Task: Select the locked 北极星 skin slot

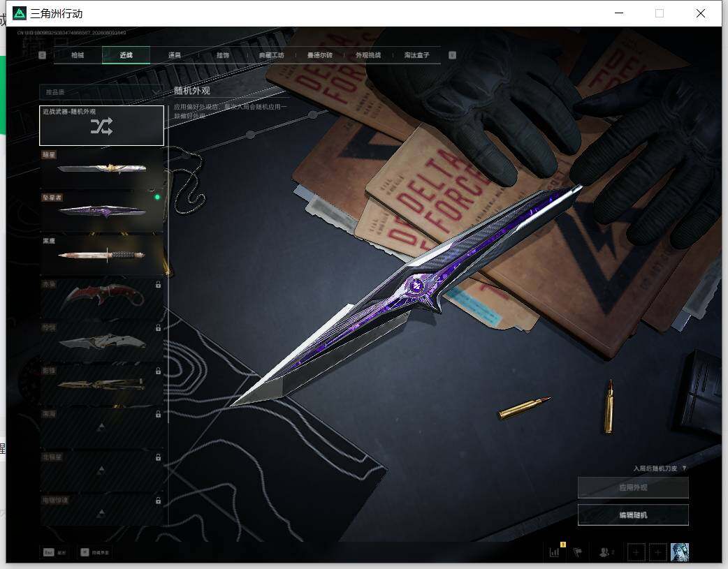Action: coord(102,471)
